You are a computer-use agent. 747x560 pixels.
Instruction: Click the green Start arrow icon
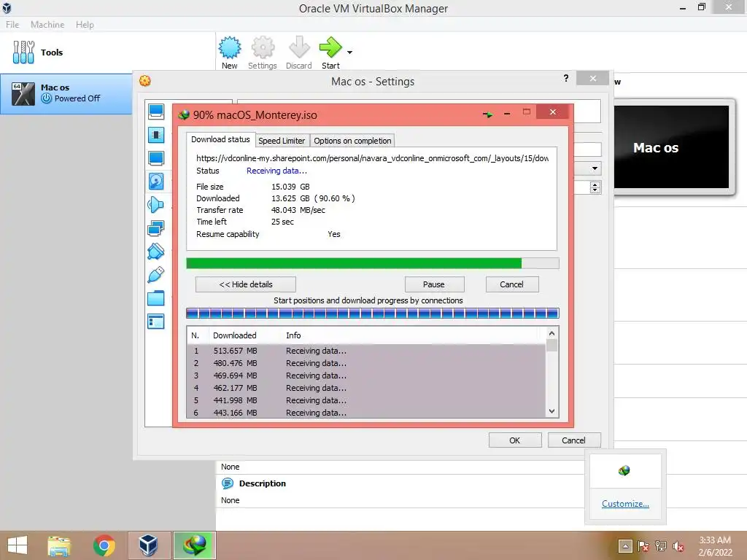330,47
